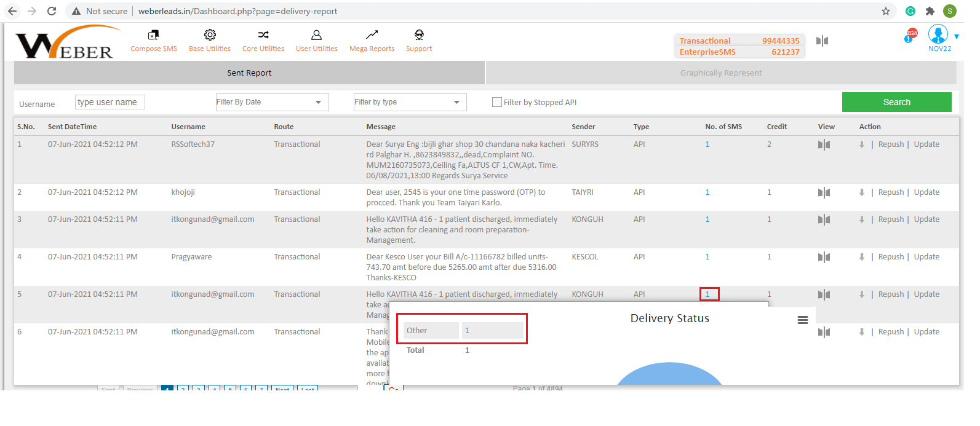Open Delivery Status chart hamburger menu
The height and width of the screenshot is (426, 980).
[802, 320]
